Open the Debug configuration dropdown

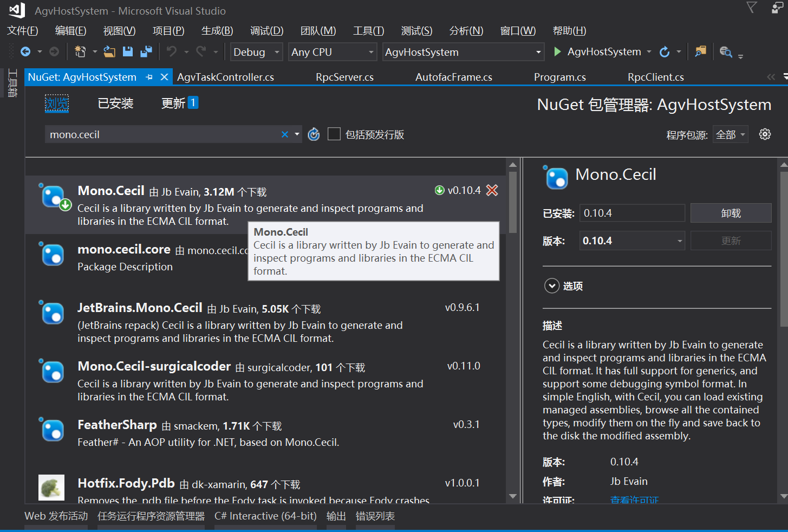pyautogui.click(x=257, y=52)
